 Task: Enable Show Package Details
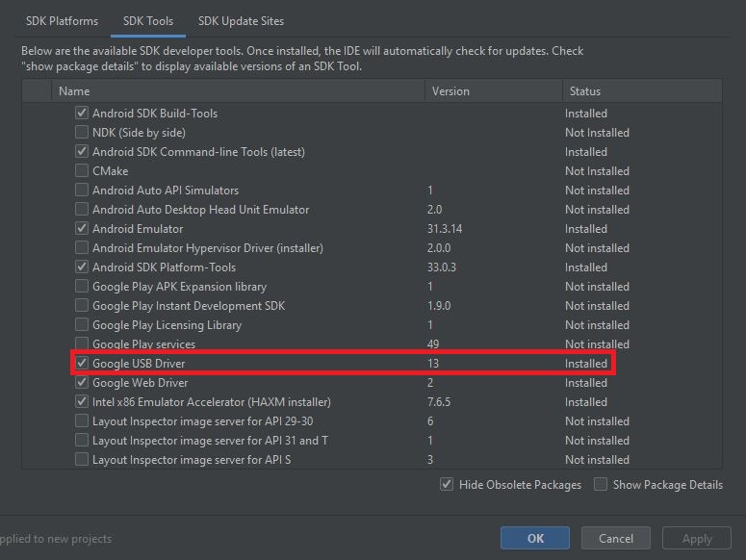(x=601, y=484)
